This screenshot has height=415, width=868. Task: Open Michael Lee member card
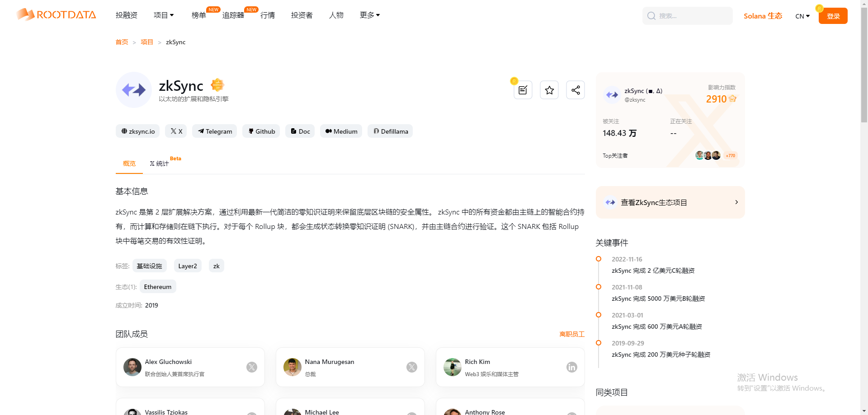click(x=350, y=407)
